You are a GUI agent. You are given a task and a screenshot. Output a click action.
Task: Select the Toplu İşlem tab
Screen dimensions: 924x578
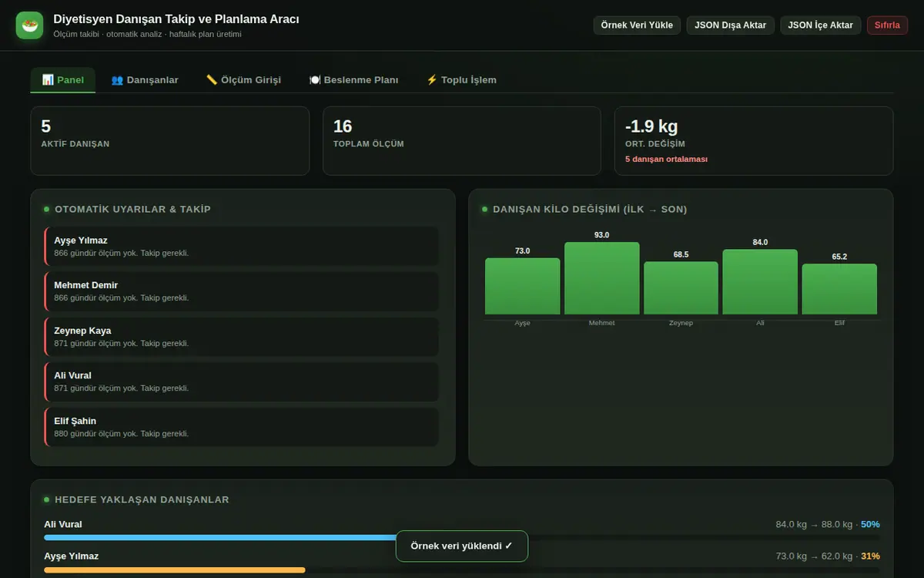click(461, 80)
